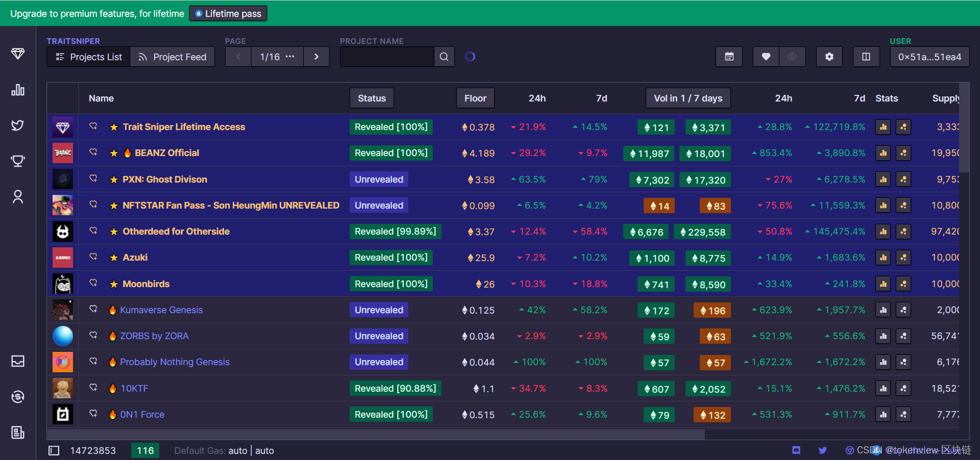Image resolution: width=980 pixels, height=460 pixels.
Task: Open traits icon for Azuki row
Action: 903,258
